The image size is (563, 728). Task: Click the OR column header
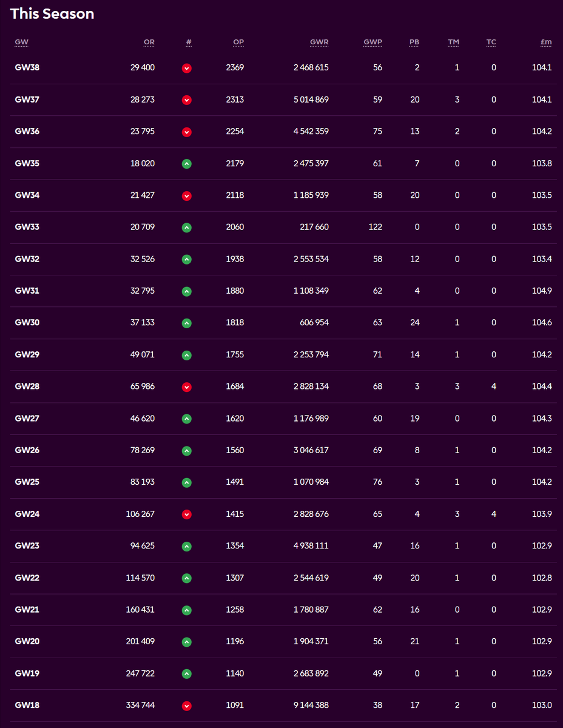pyautogui.click(x=149, y=42)
